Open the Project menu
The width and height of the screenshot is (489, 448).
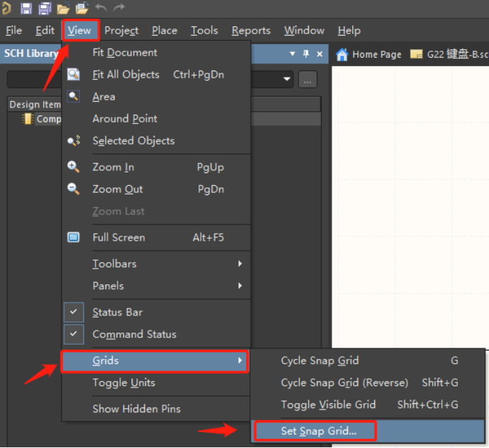coord(121,31)
